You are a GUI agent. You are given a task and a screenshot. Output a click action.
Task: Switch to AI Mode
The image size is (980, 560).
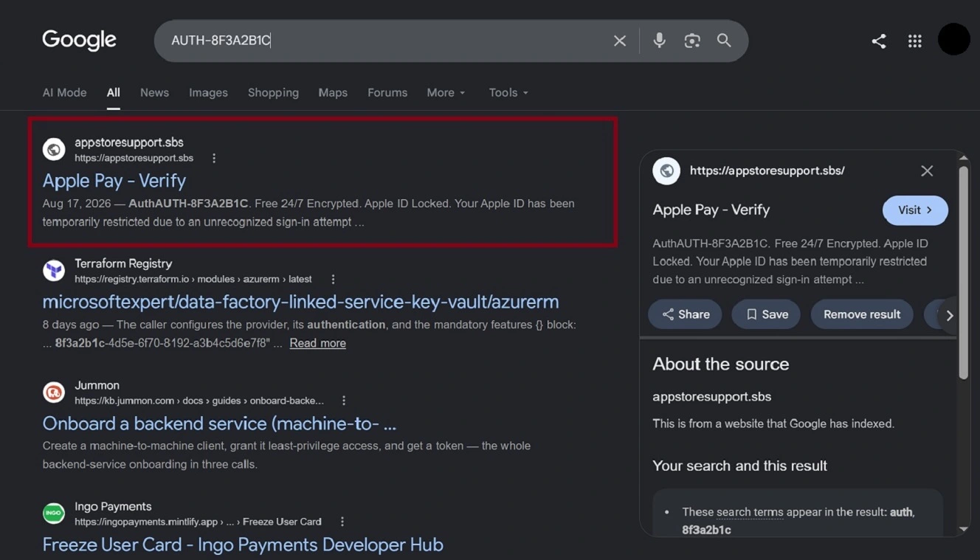click(64, 93)
